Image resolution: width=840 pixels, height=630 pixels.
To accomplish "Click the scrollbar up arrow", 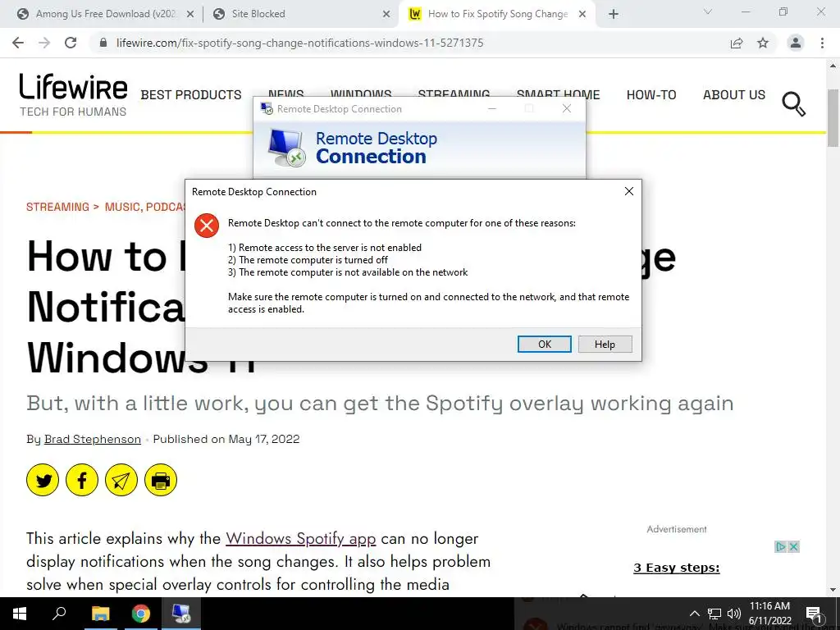I will click(x=833, y=66).
